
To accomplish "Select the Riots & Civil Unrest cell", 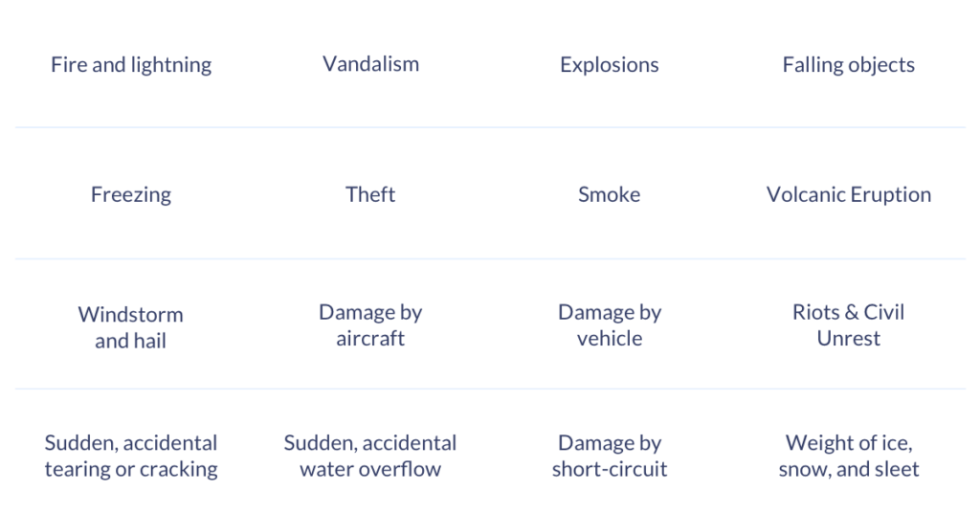I will pyautogui.click(x=848, y=324).
